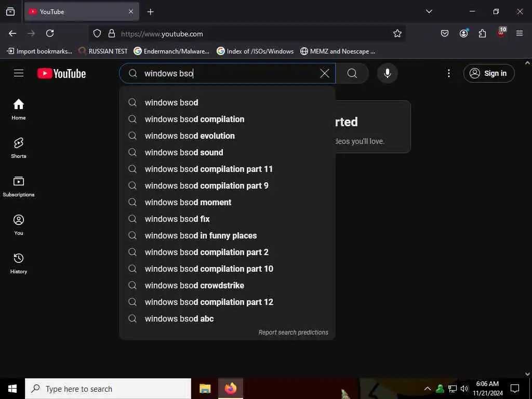Select "windows bsod compilation part 9"
The width and height of the screenshot is (532, 399).
pos(228,185)
